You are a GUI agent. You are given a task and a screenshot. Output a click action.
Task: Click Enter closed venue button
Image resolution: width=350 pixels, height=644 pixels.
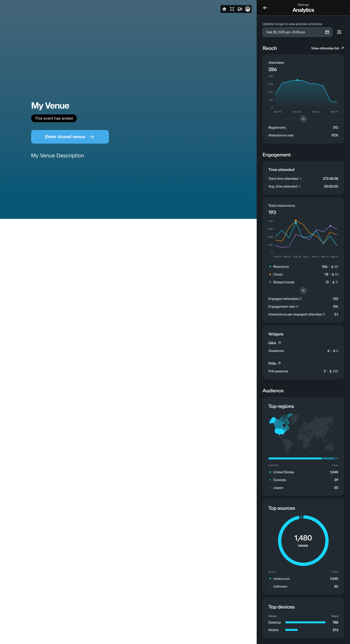(x=70, y=137)
